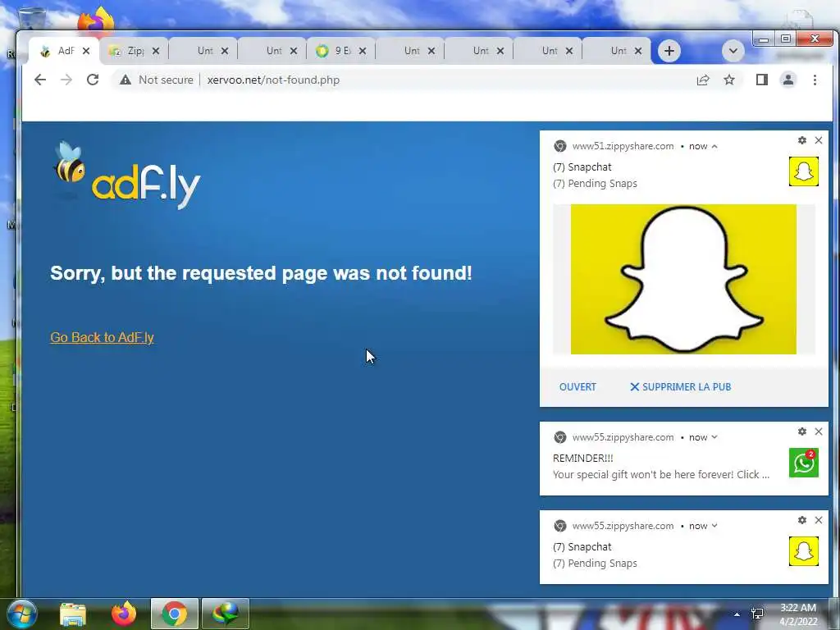840x630 pixels.
Task: Open settings gear of REMINDER notification
Action: point(802,431)
